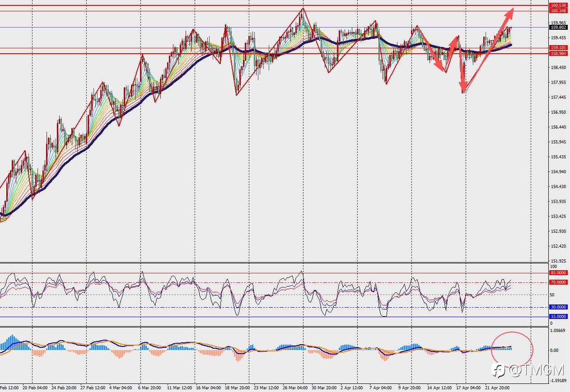Click the 159.101 red price label

click(x=558, y=48)
